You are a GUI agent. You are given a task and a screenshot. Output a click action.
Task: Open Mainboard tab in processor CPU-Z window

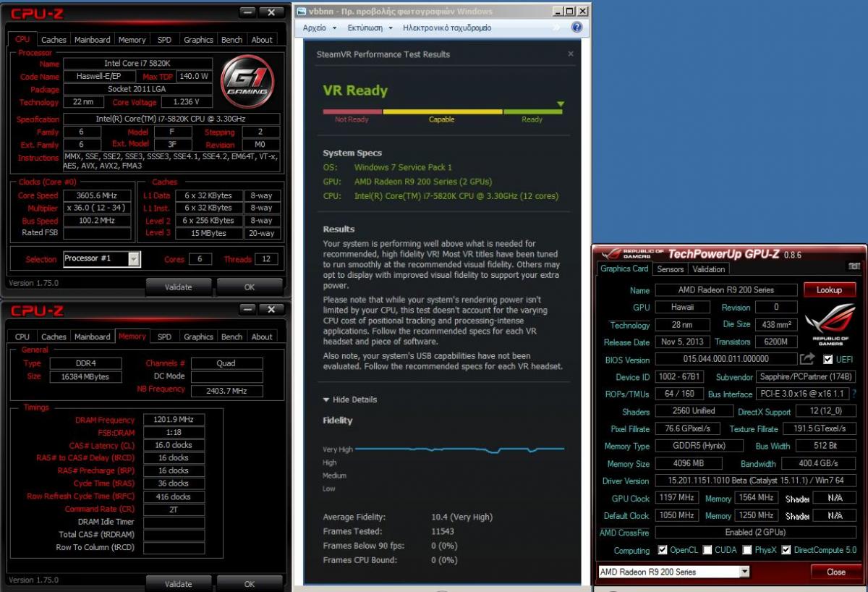pyautogui.click(x=93, y=40)
